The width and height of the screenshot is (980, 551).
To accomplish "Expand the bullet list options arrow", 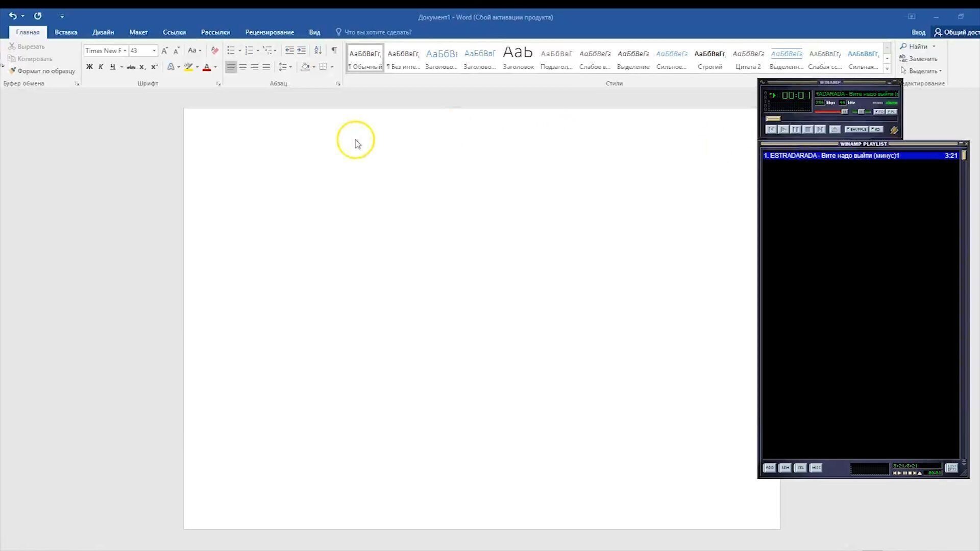I will click(240, 51).
